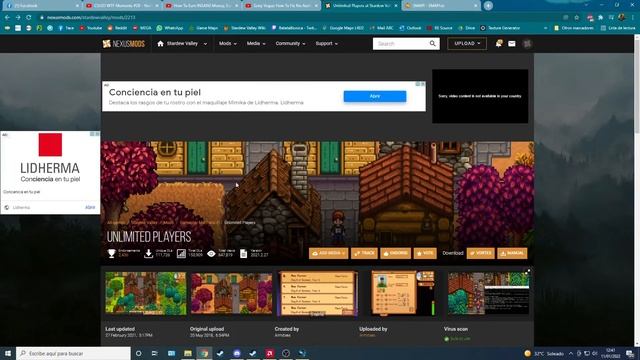This screenshot has height=360, width=640.
Task: Open the notifications bell
Action: (498, 44)
